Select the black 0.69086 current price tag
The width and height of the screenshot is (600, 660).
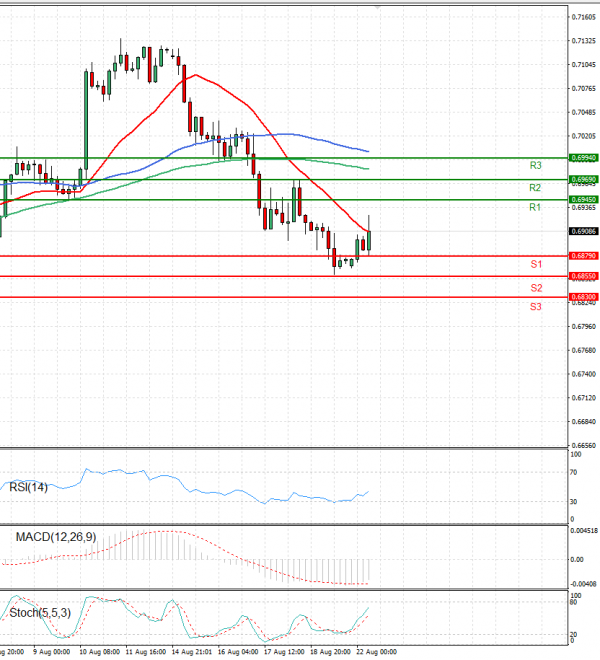[x=584, y=231]
